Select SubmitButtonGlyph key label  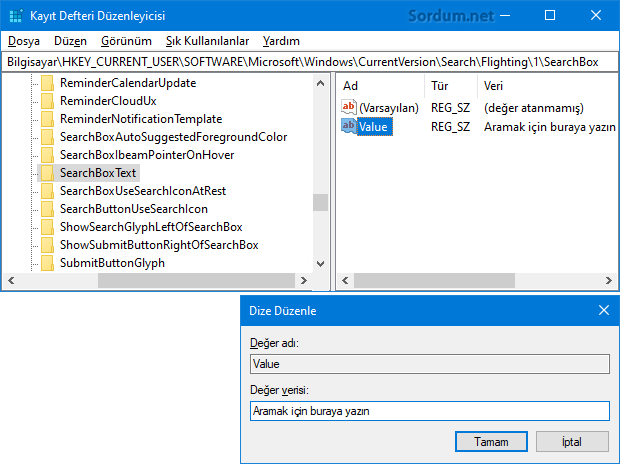coord(112,263)
